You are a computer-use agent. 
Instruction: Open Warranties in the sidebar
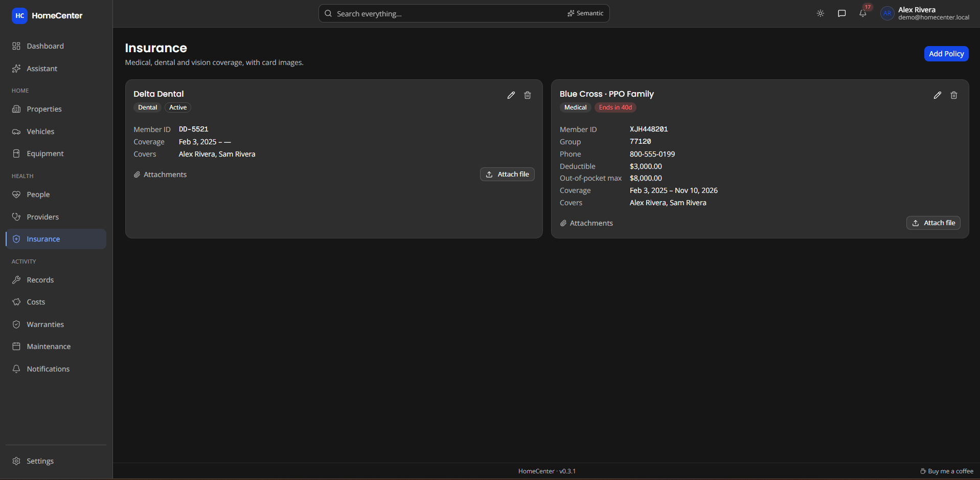coord(56,324)
